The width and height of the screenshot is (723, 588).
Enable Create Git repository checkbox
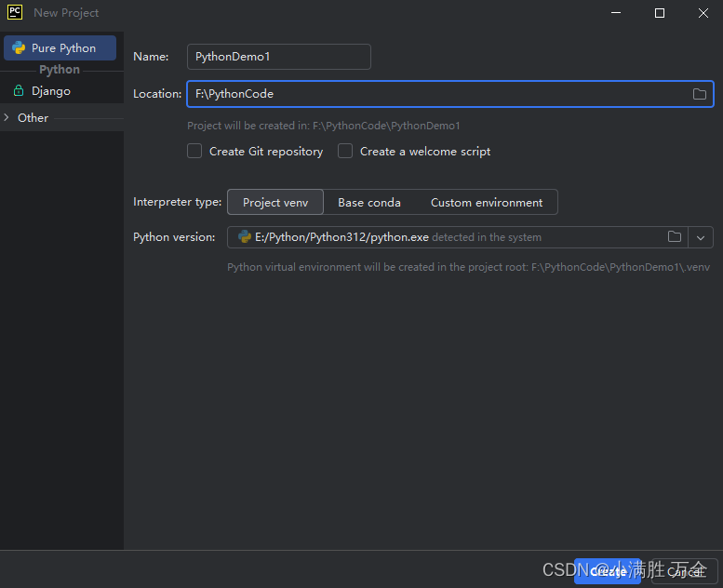point(194,151)
